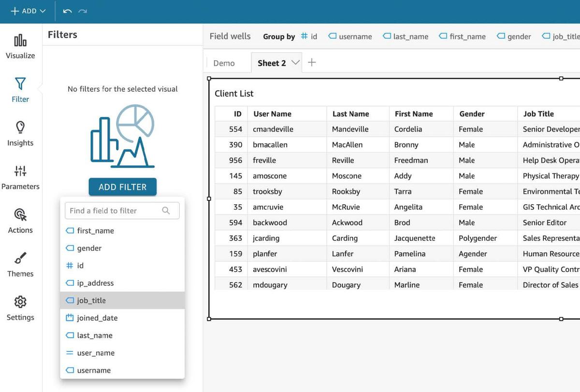The height and width of the screenshot is (392, 580).
Task: Open Actions in the sidebar
Action: (x=20, y=215)
